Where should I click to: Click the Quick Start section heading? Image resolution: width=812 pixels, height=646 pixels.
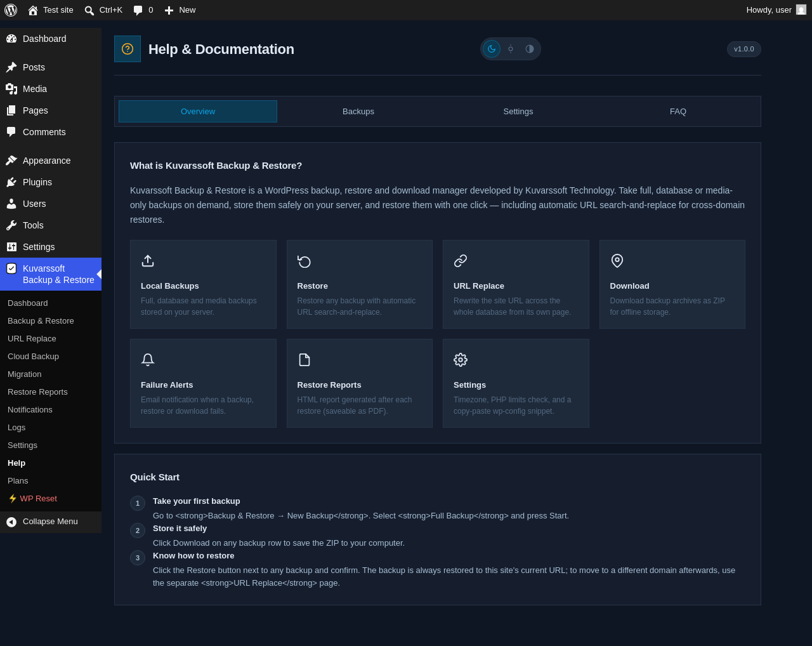click(x=155, y=477)
